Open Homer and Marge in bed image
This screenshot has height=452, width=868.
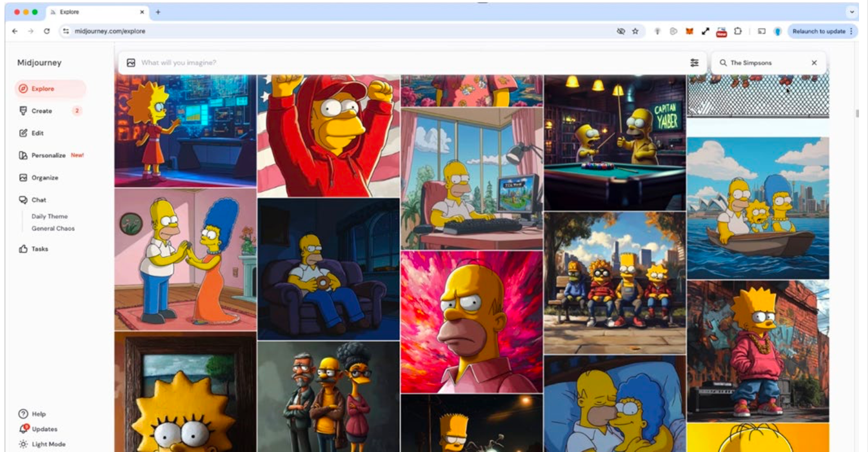[615, 404]
